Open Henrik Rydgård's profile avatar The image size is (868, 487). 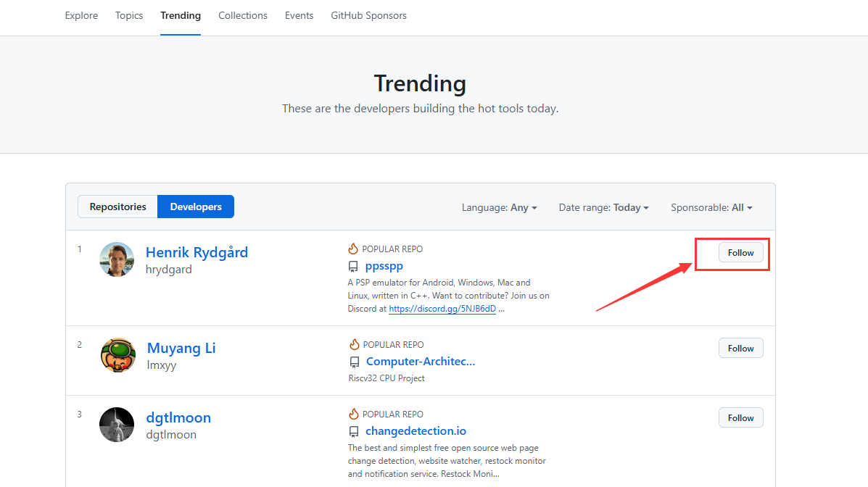tap(117, 259)
